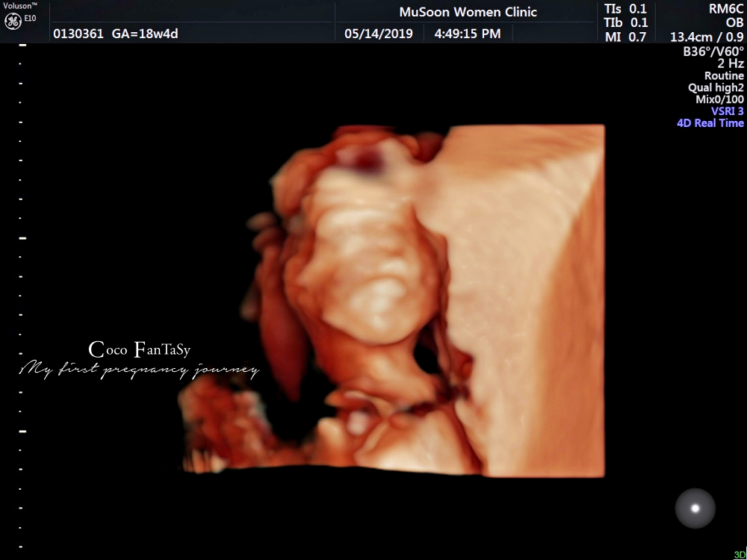Click the OB preset label
The width and height of the screenshot is (747, 560).
pos(734,23)
